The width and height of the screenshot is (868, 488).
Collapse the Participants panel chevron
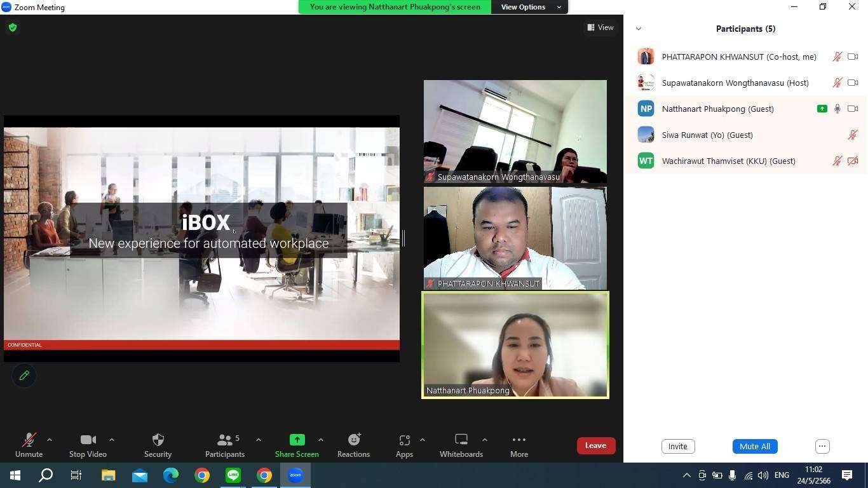tap(639, 29)
